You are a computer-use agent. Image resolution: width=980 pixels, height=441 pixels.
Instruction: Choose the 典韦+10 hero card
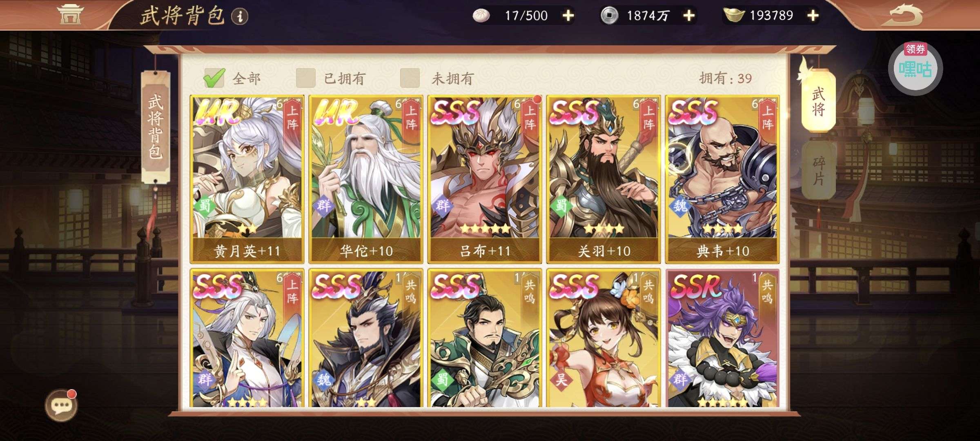pyautogui.click(x=722, y=179)
